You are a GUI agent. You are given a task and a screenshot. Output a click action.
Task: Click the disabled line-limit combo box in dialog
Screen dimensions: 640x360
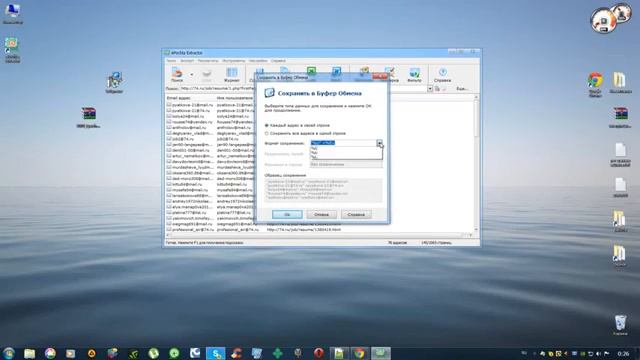(346, 164)
